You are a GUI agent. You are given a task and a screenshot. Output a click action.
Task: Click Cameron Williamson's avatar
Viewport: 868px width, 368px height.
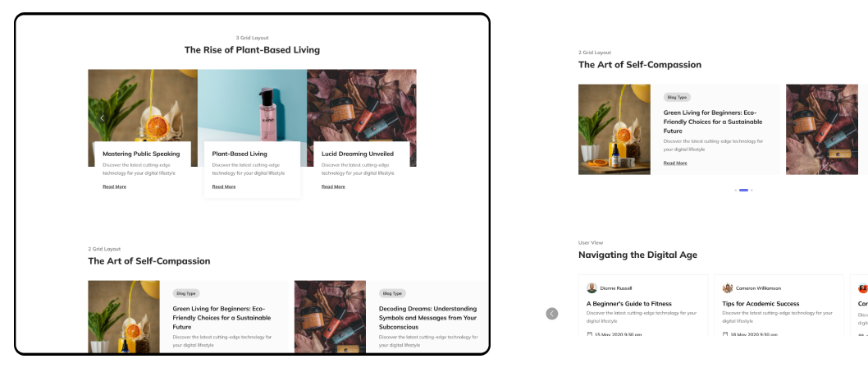point(728,288)
